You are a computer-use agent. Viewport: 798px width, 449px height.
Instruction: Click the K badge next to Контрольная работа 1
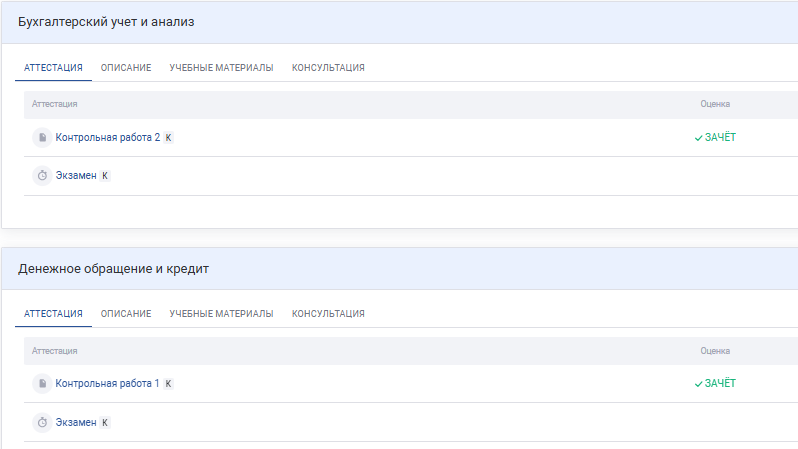[x=168, y=384]
